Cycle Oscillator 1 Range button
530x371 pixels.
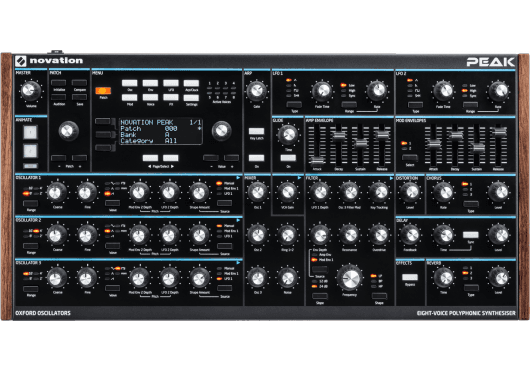click(30, 203)
